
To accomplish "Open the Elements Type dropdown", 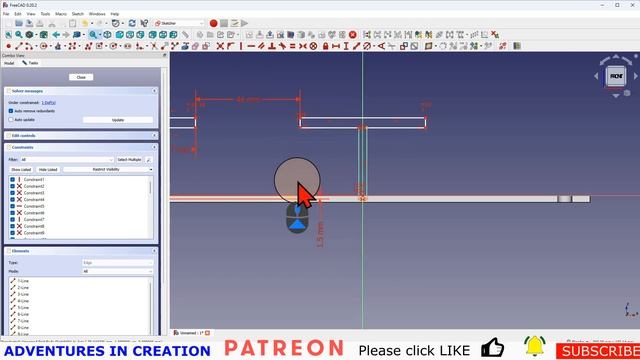I will 118,263.
